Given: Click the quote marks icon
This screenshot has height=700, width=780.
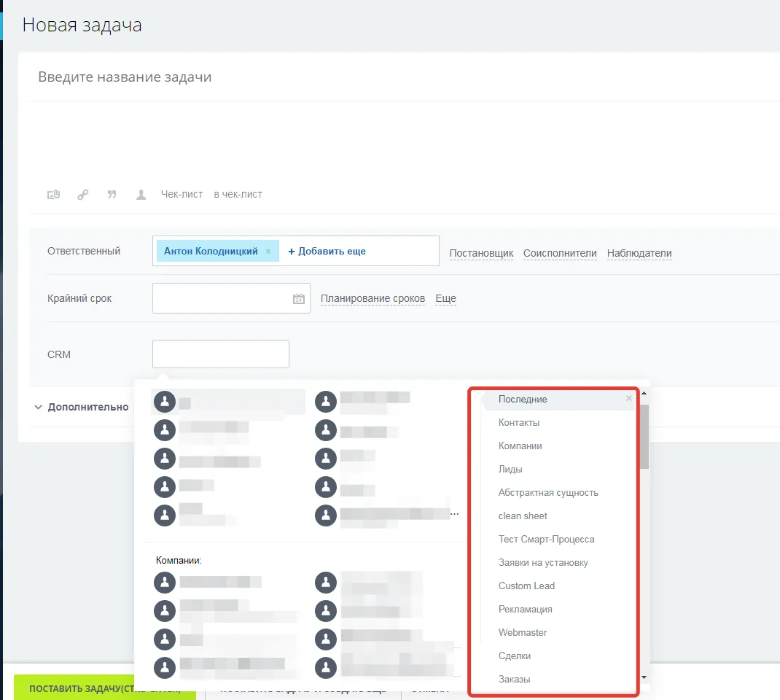Looking at the screenshot, I should (x=112, y=195).
